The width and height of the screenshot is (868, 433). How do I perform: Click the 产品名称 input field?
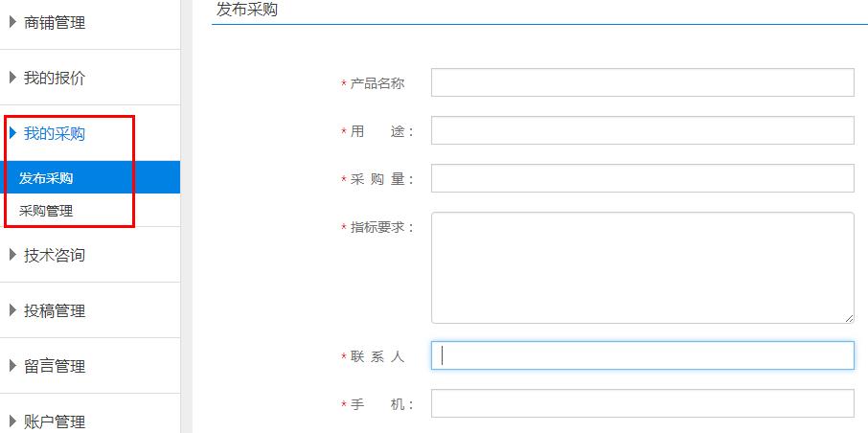643,82
